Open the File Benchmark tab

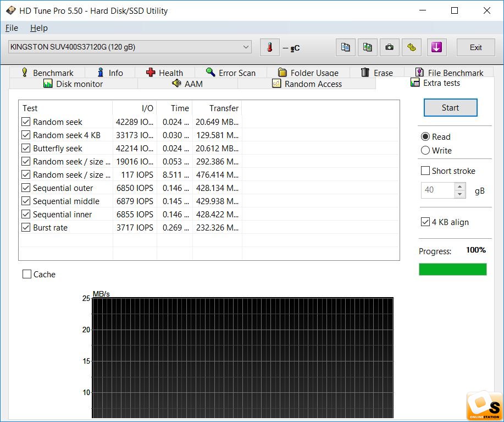(449, 73)
